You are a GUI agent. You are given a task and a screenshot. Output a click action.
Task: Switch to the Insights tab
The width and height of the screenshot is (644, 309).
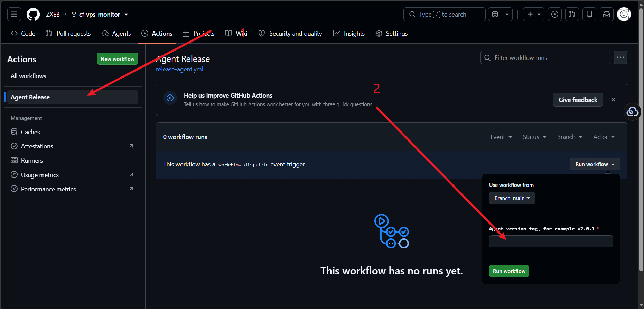349,33
